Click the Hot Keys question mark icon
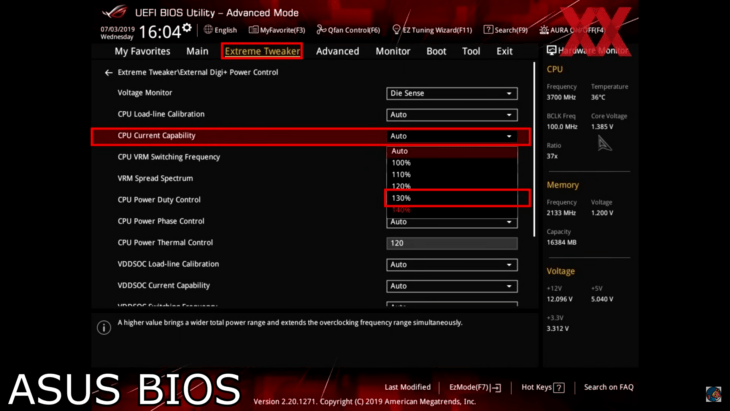Screen dimensions: 730x411 pos(559,387)
